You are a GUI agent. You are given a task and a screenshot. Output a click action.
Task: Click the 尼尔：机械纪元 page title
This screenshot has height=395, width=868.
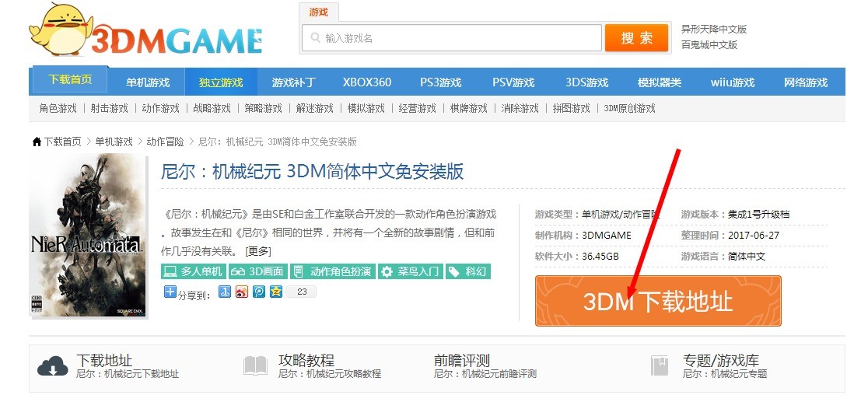(x=312, y=171)
